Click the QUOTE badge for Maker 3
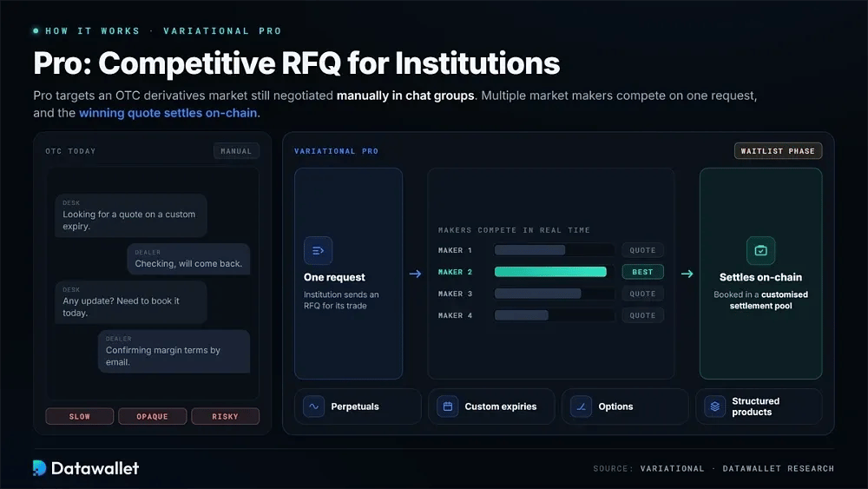This screenshot has width=868, height=489. 642,294
